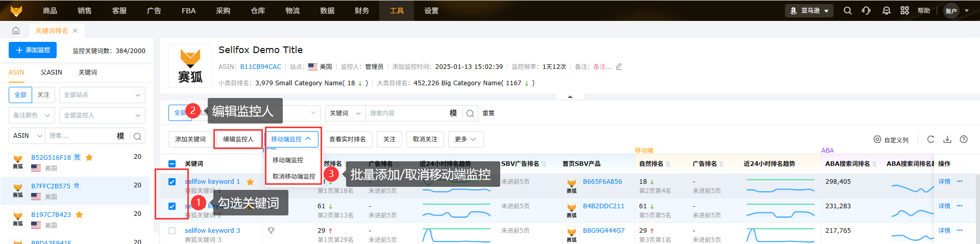Open FBA top menu
Image resolution: width=980 pixels, height=244 pixels.
189,11
